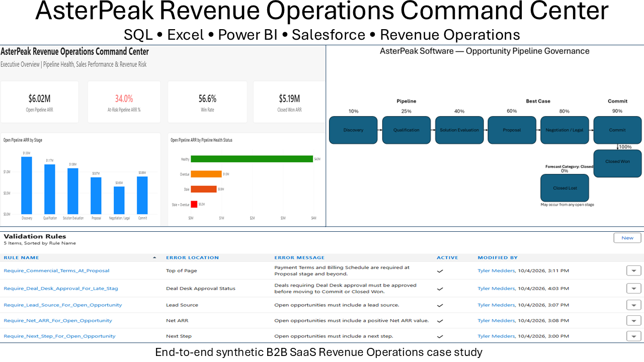Viewport: 644px width, 362px height.
Task: Open Tyler Medders link modified at 4:03 PM
Action: point(496,289)
